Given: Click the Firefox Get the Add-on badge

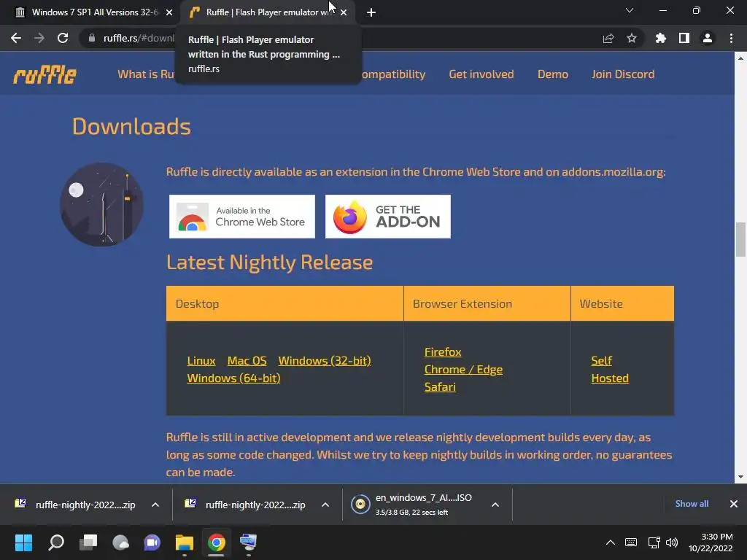Looking at the screenshot, I should 388,217.
